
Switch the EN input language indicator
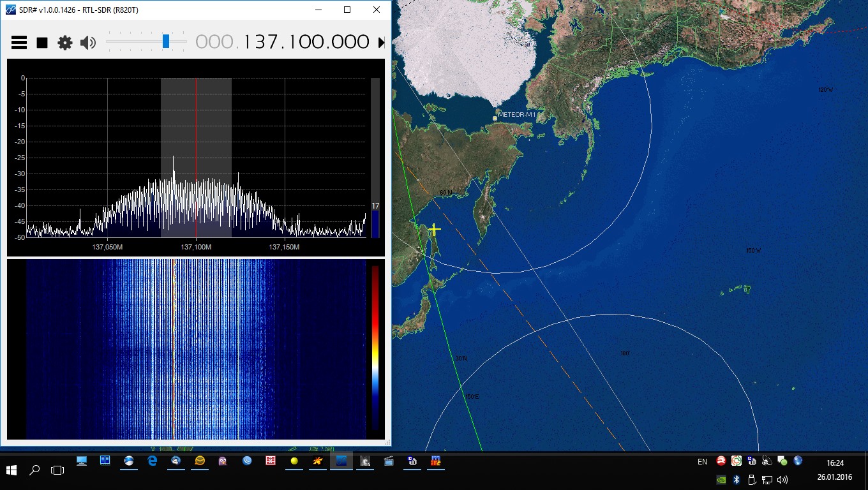coord(702,461)
